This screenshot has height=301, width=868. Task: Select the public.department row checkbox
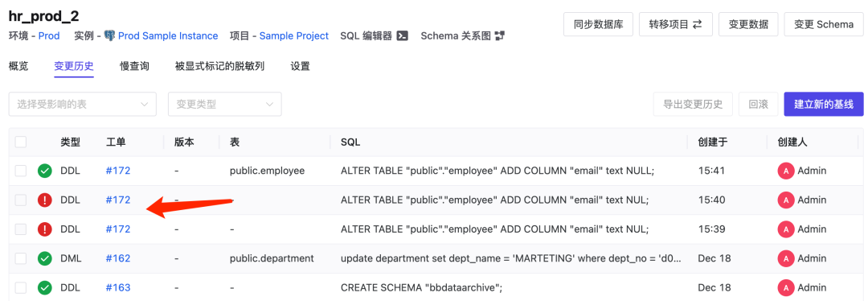[x=20, y=258]
